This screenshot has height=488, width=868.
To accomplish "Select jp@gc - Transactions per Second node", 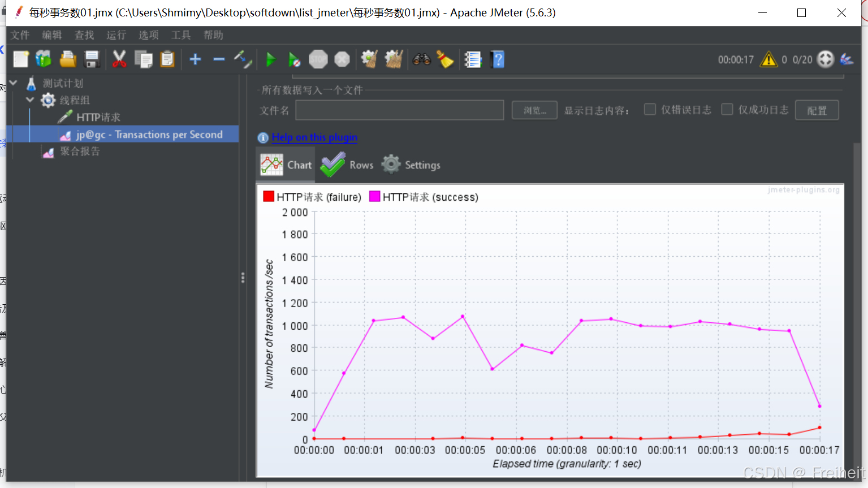I will (x=149, y=135).
